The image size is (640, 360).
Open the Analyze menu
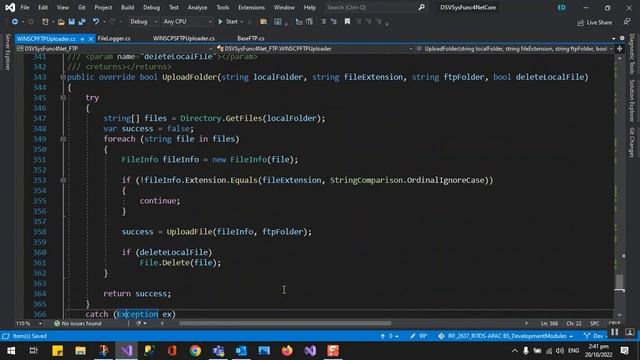197,7
